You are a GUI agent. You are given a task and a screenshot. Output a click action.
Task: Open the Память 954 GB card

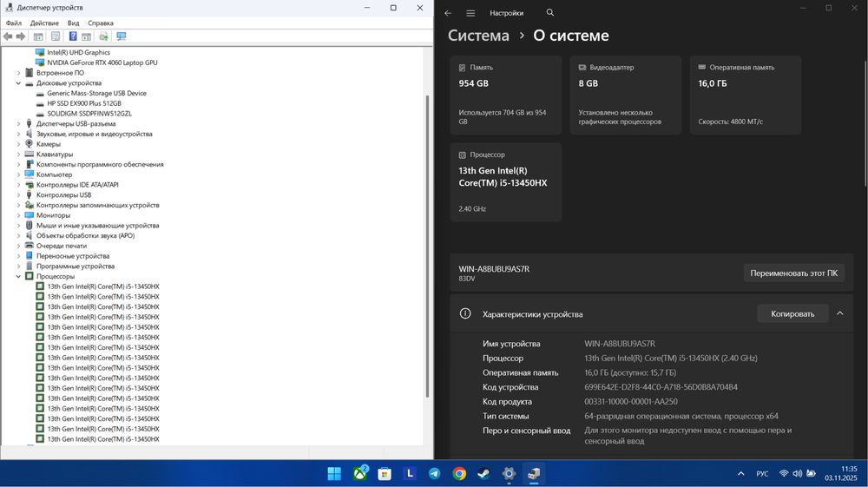point(506,95)
